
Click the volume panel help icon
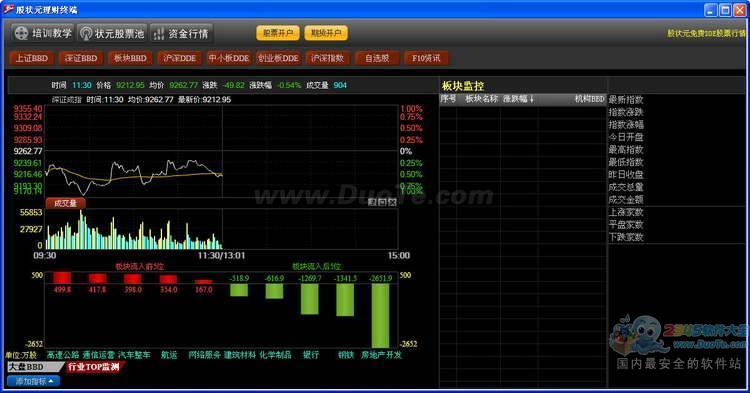pyautogui.click(x=372, y=202)
